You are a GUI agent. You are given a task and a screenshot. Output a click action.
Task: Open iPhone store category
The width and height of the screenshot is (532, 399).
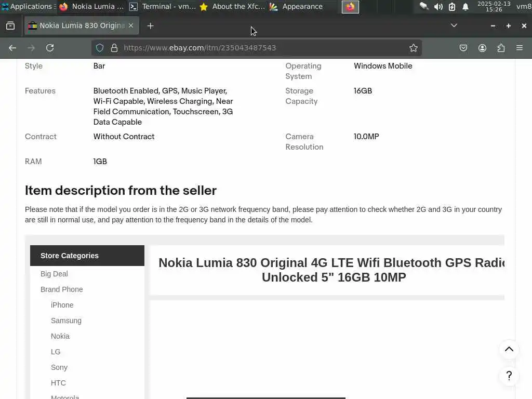62,305
